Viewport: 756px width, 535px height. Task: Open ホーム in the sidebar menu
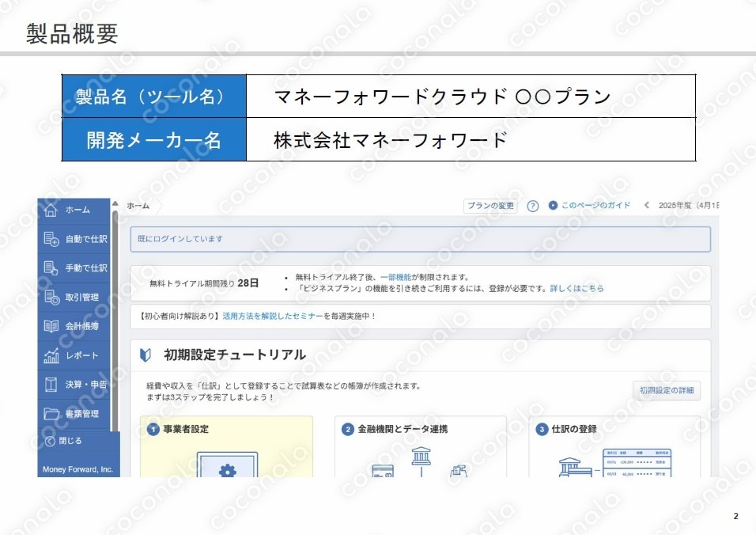point(74,210)
